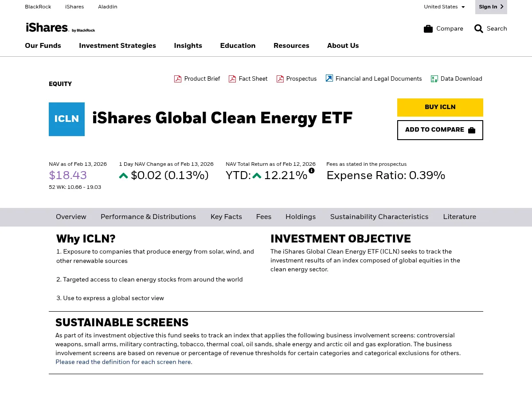Go to the Aladdin site link
This screenshot has width=532, height=399.
108,7
